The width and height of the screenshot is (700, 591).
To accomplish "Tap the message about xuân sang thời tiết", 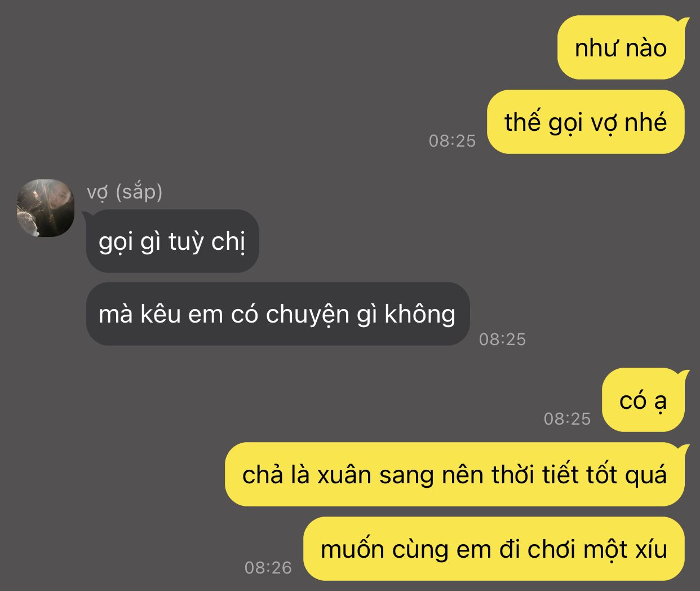I will click(x=454, y=474).
